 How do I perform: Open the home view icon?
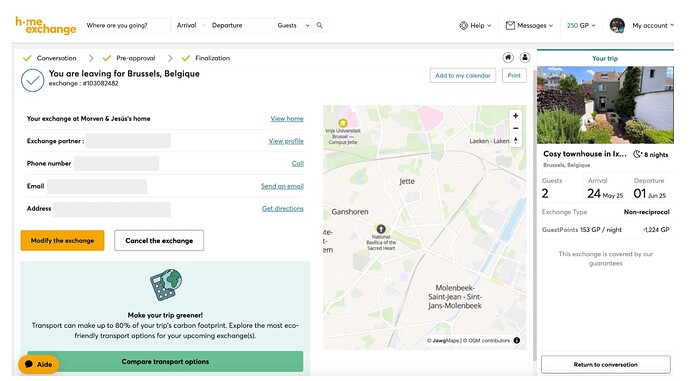pos(508,58)
